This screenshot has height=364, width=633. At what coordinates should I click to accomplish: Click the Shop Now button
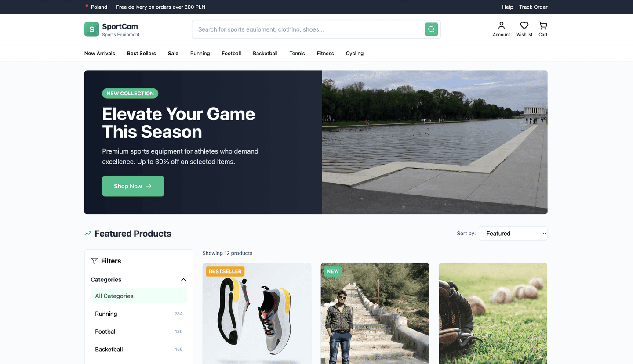tap(133, 186)
